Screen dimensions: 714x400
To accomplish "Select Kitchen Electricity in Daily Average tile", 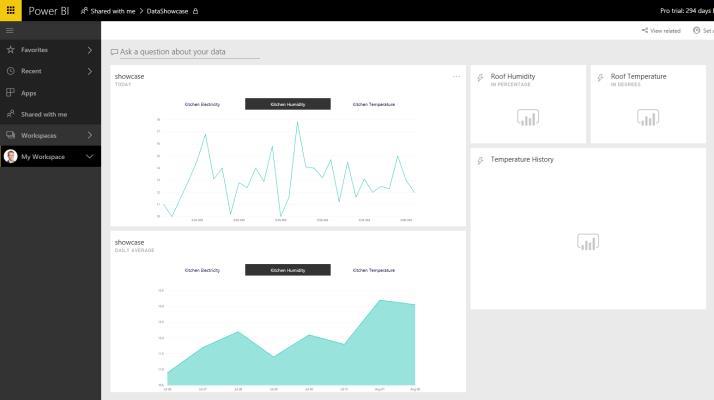I will pyautogui.click(x=202, y=270).
